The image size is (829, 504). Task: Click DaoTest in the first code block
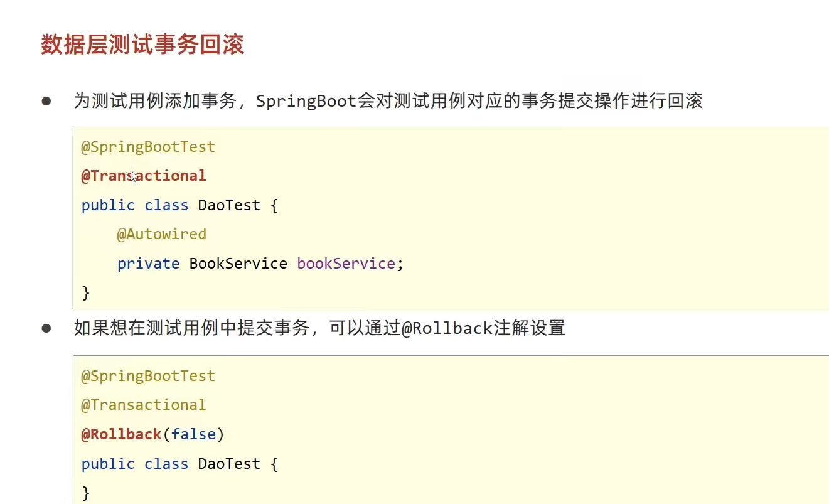coord(229,205)
